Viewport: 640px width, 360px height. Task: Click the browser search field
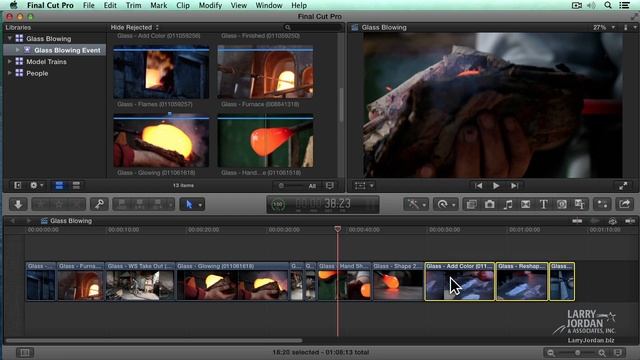(312, 27)
